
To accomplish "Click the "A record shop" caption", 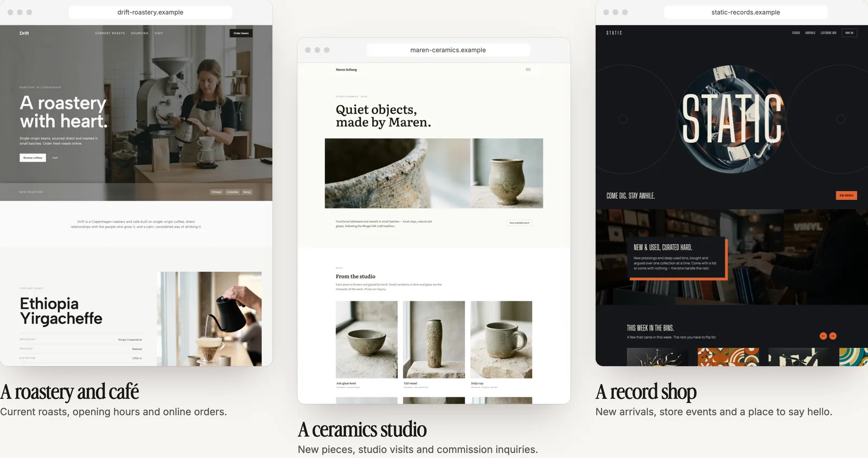I will [x=646, y=392].
